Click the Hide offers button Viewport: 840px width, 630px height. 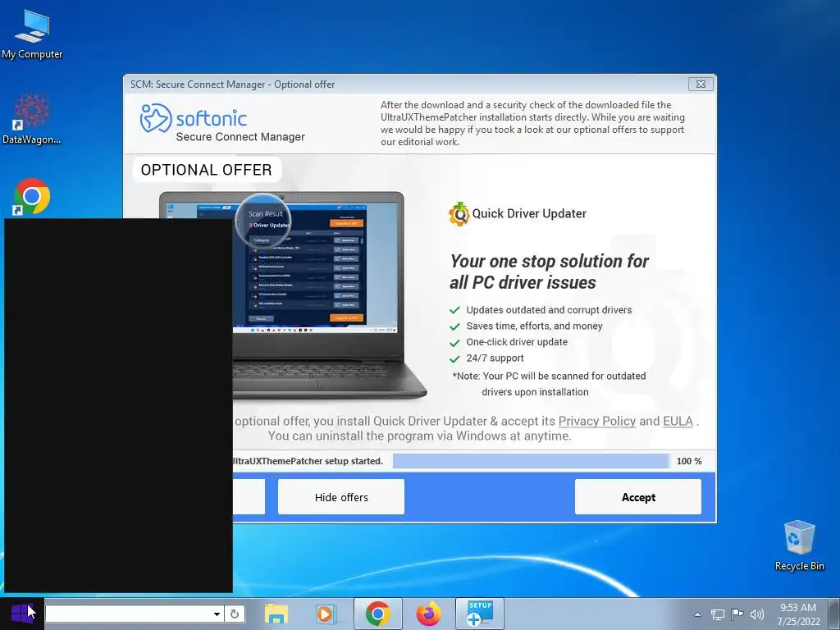341,497
